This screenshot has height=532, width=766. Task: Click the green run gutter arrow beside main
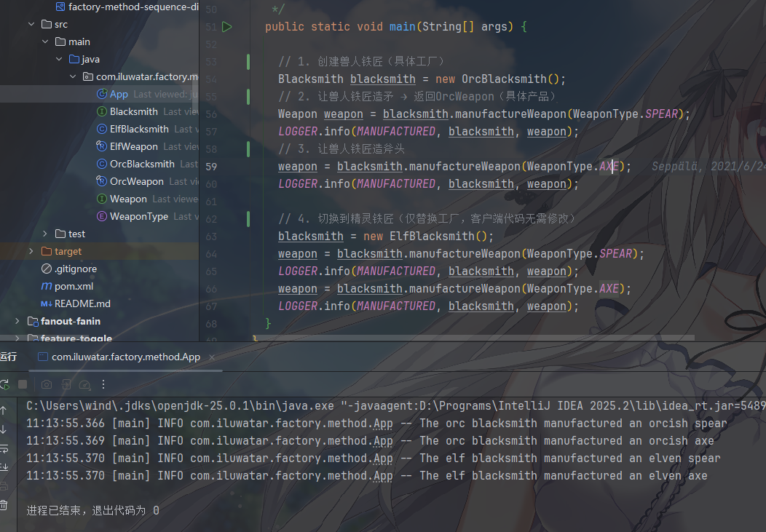227,27
